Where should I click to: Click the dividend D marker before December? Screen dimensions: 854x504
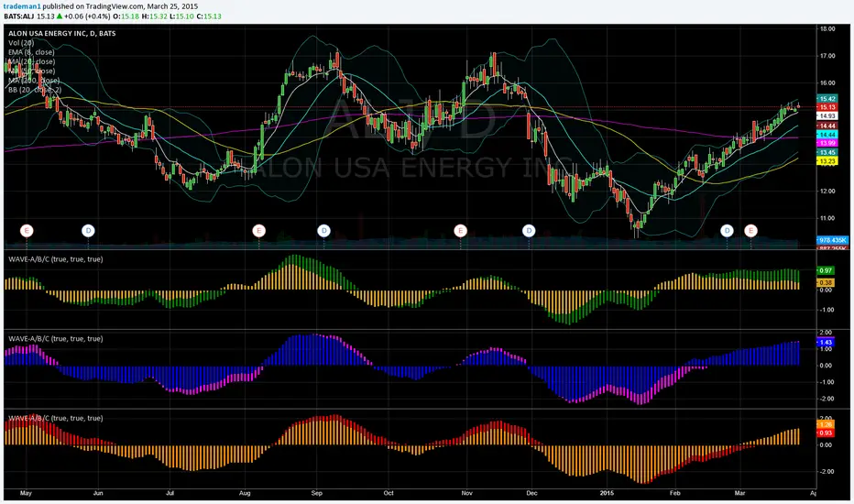[x=529, y=231]
